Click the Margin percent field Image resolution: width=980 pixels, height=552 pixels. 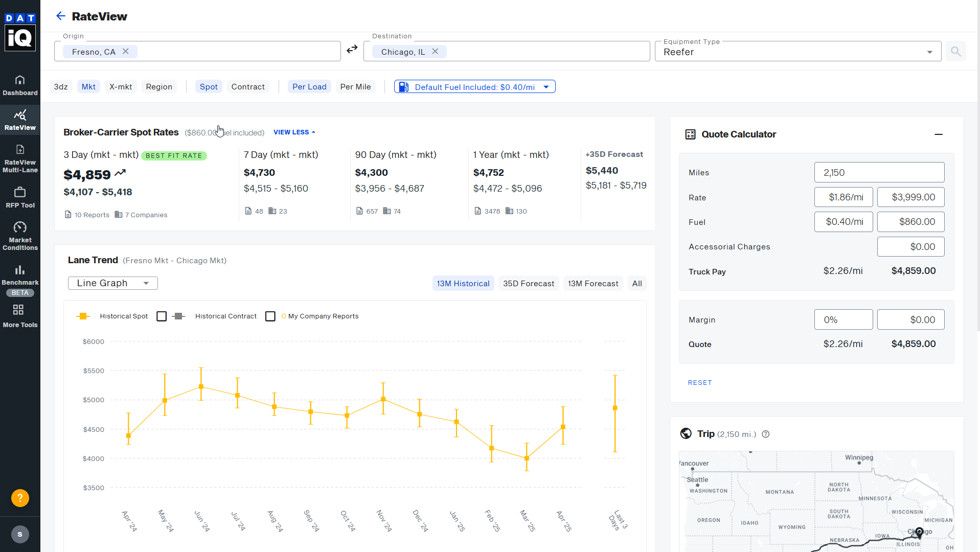point(844,320)
